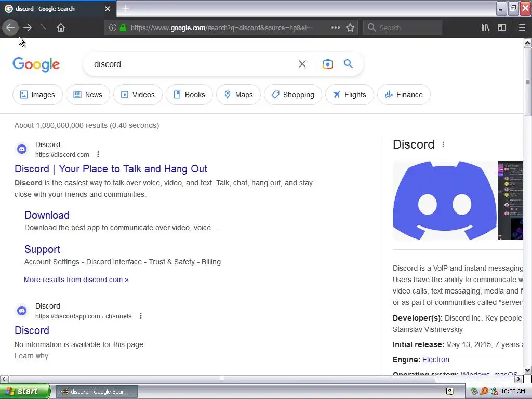Open the large Discord logo image
This screenshot has height=399, width=532.
pos(445,201)
